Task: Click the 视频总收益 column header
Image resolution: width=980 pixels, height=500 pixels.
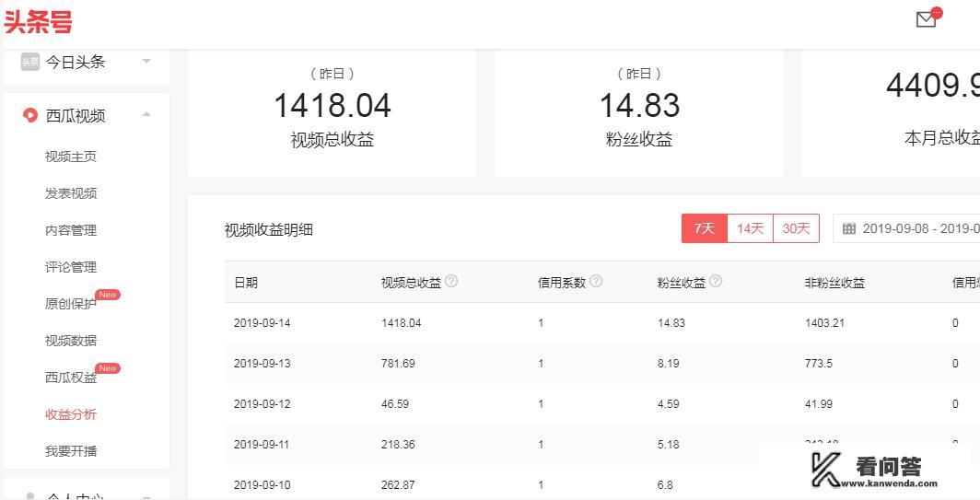Action: pos(411,283)
